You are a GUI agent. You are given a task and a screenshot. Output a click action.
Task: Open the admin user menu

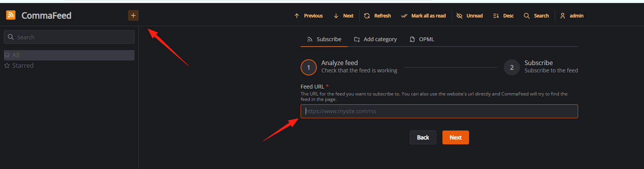[x=572, y=16]
